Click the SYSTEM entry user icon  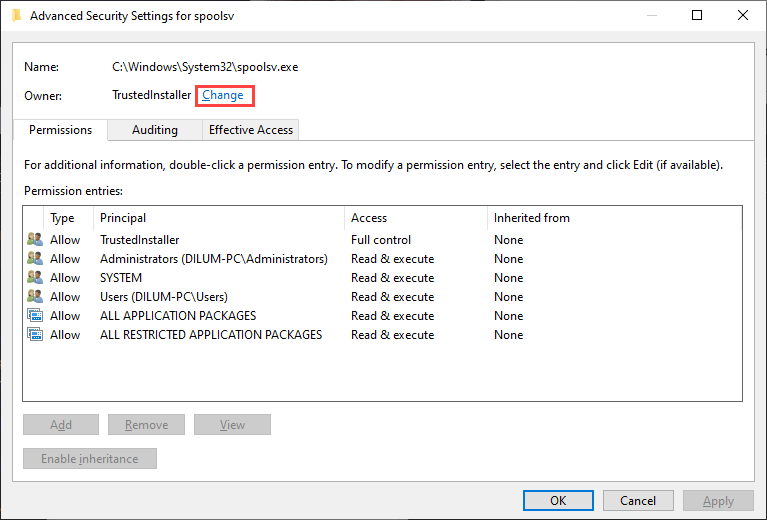coord(35,278)
